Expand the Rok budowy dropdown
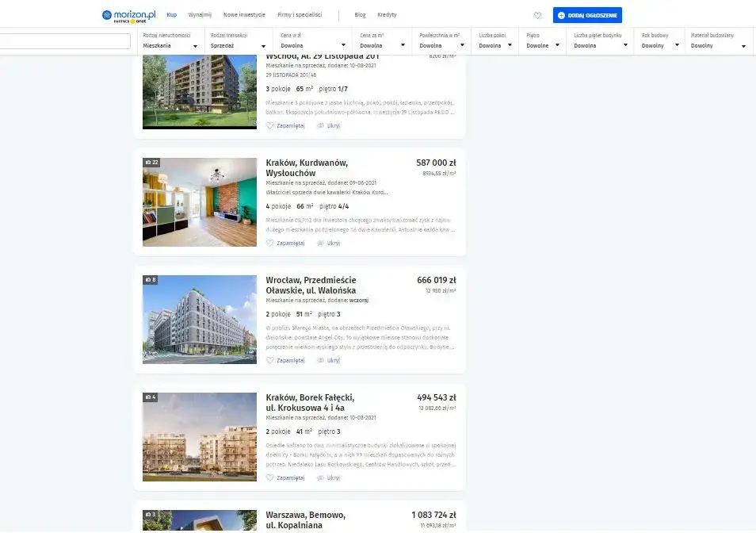 point(660,41)
